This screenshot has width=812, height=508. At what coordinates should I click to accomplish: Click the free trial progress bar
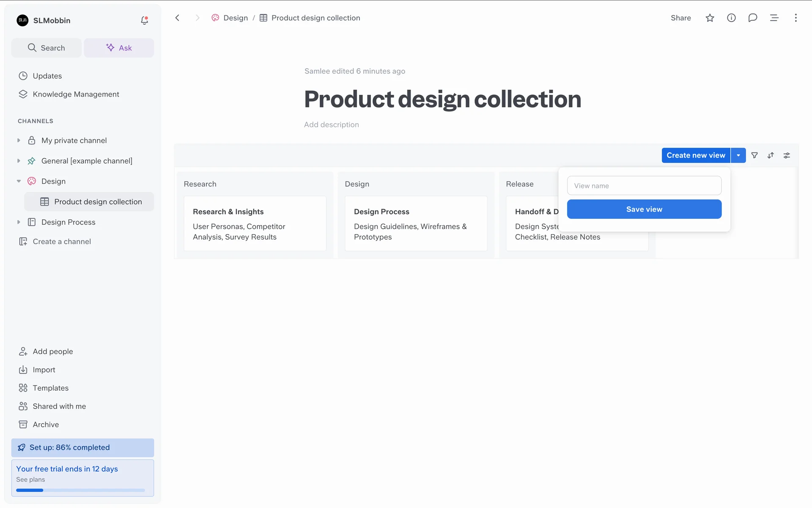point(80,490)
